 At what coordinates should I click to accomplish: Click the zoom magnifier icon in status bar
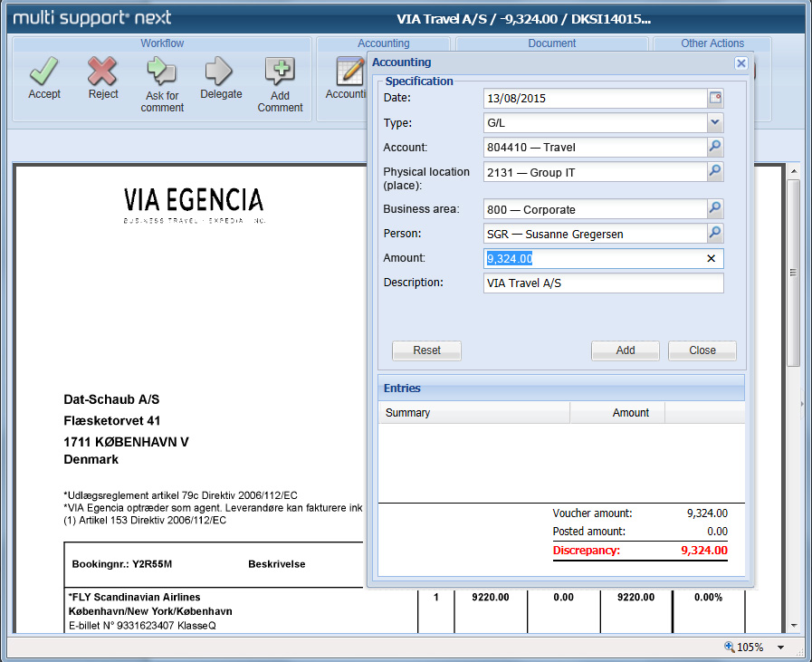coord(729,647)
